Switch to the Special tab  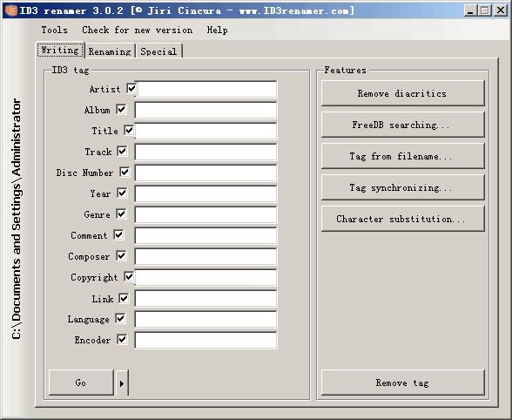[x=158, y=51]
